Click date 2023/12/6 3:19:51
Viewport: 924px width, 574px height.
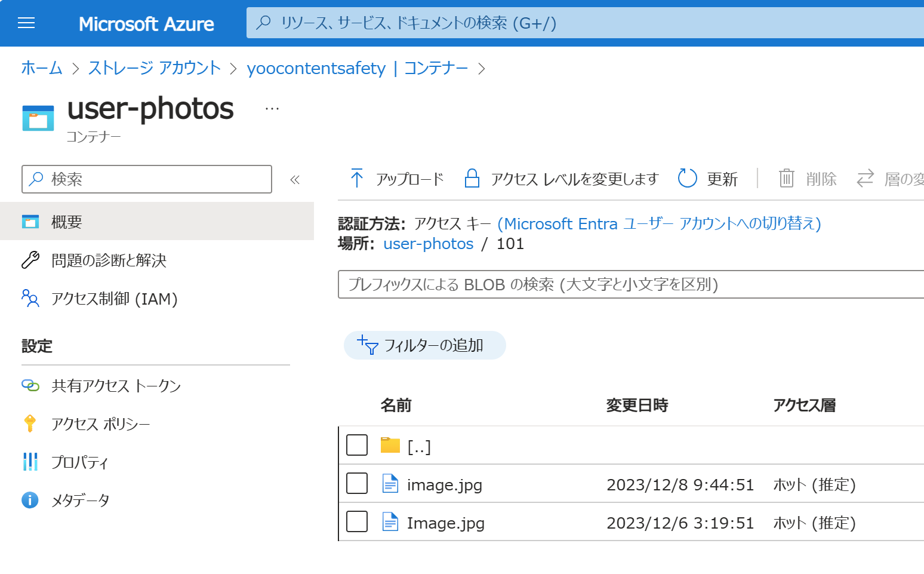point(680,523)
